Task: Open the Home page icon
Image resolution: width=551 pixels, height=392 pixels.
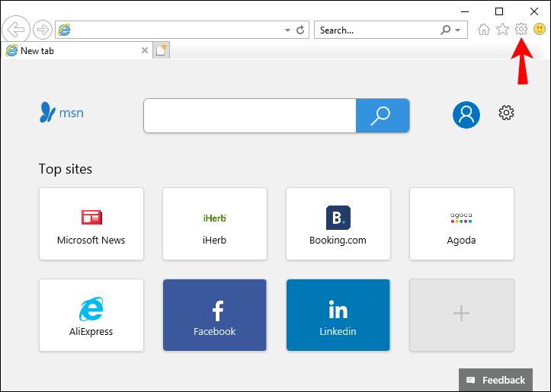Action: 483,30
